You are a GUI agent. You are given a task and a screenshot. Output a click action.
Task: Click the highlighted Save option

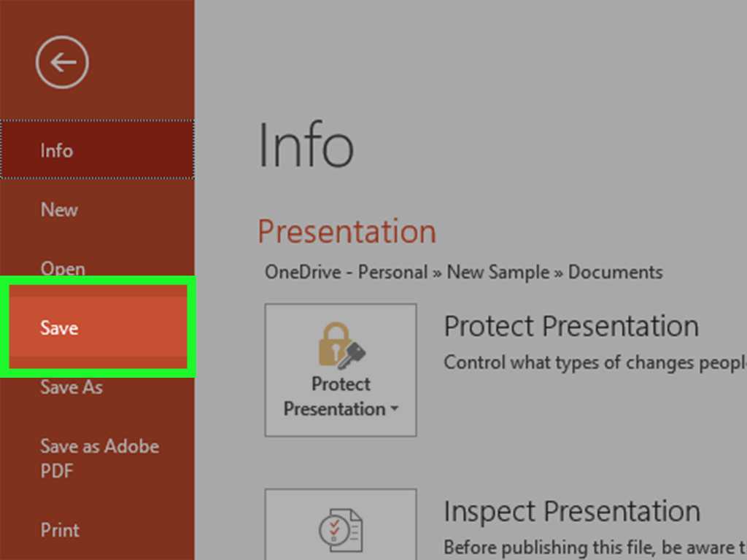coord(60,328)
